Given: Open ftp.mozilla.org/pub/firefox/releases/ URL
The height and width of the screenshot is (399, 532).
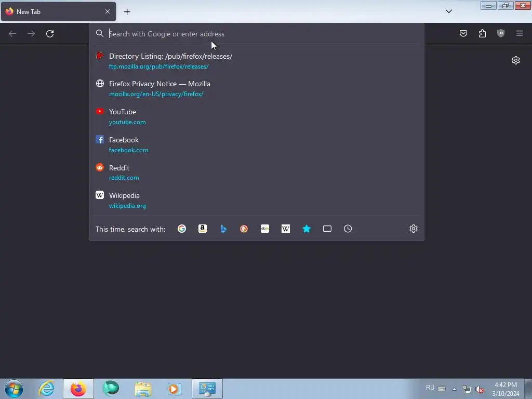Looking at the screenshot, I should (159, 66).
